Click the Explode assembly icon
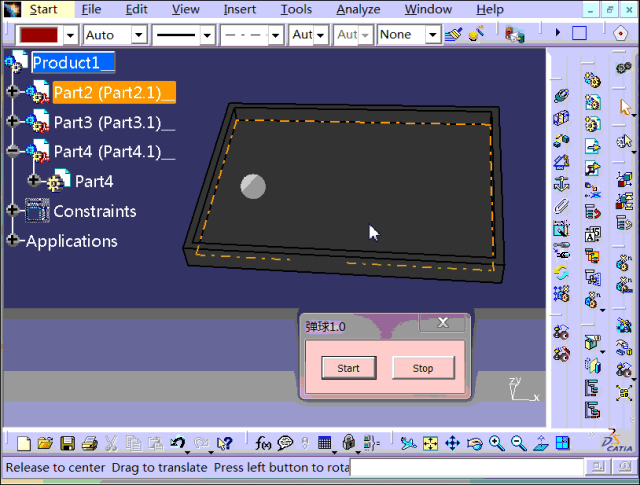 tap(624, 394)
